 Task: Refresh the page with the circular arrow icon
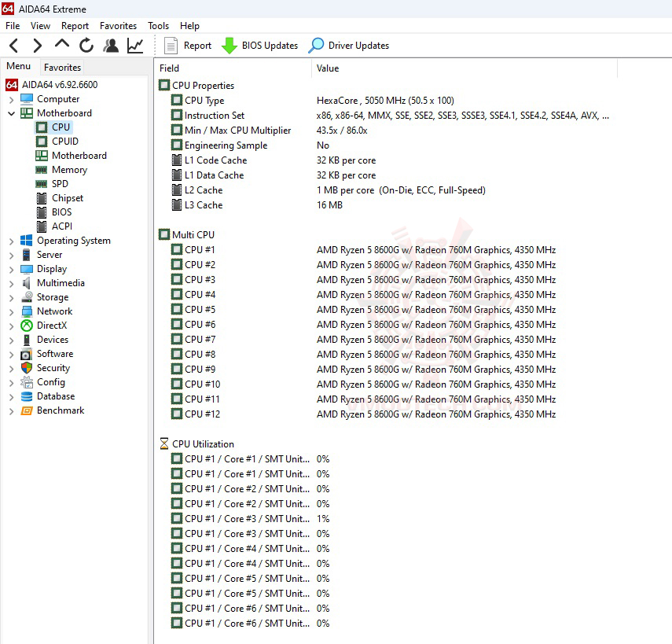pos(86,46)
